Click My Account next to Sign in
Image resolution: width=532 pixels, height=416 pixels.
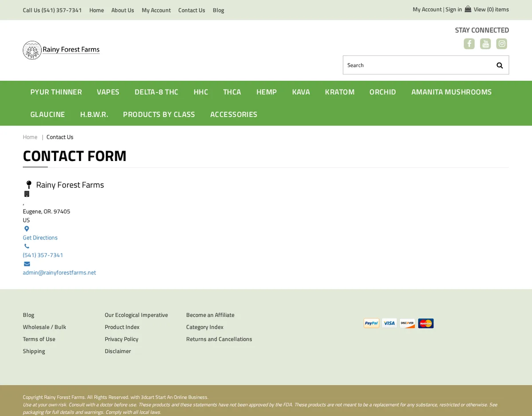pos(427,9)
